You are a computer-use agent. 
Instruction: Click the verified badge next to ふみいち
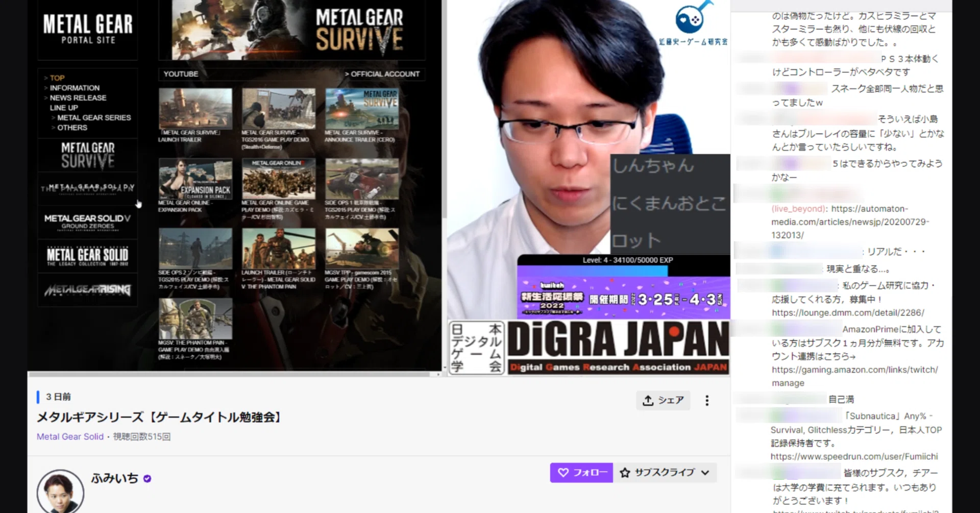click(x=147, y=479)
